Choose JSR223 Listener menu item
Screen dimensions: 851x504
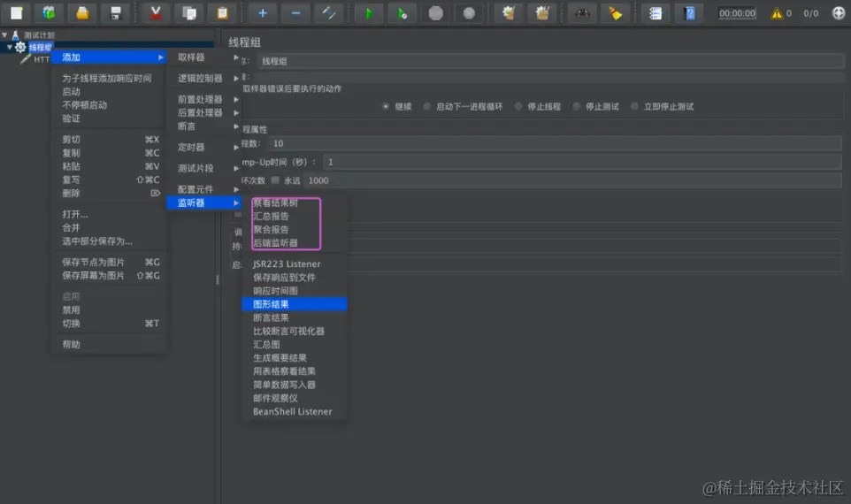[x=295, y=264]
